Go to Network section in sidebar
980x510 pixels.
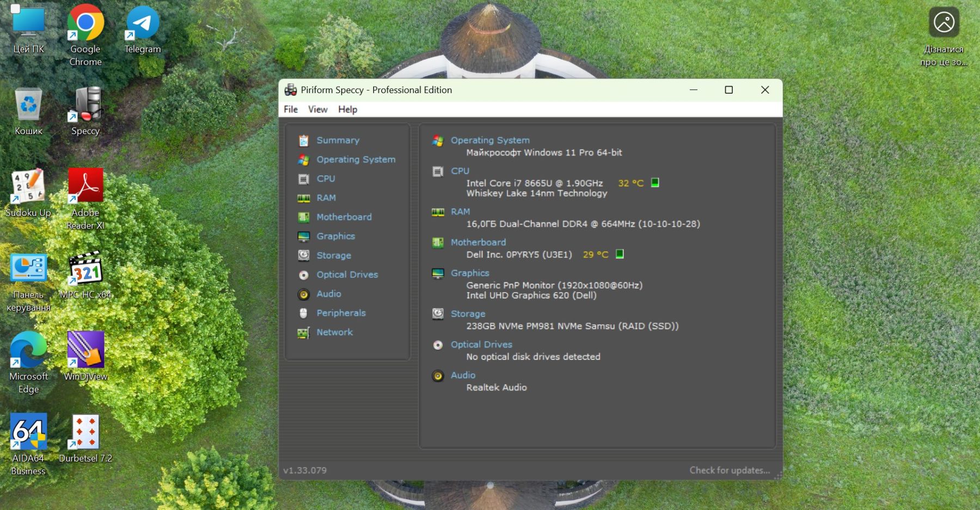[x=335, y=332]
